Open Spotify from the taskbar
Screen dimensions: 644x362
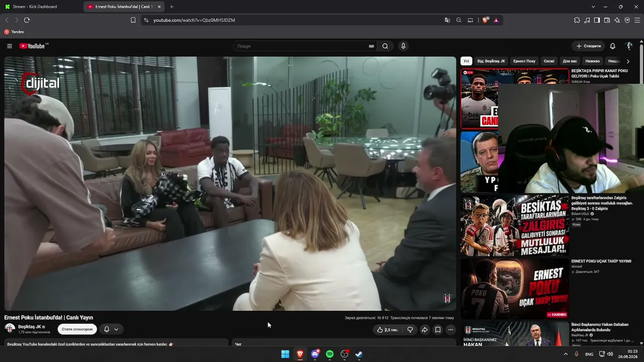click(x=330, y=354)
